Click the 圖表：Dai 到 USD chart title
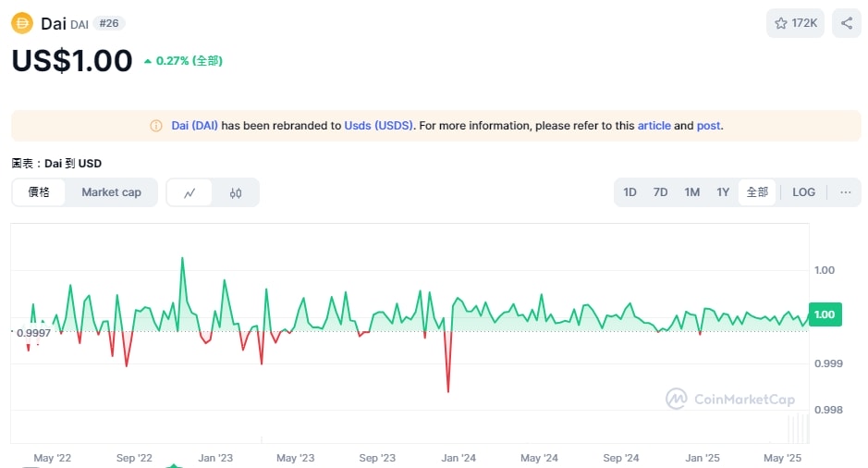Image resolution: width=868 pixels, height=468 pixels. click(x=56, y=164)
